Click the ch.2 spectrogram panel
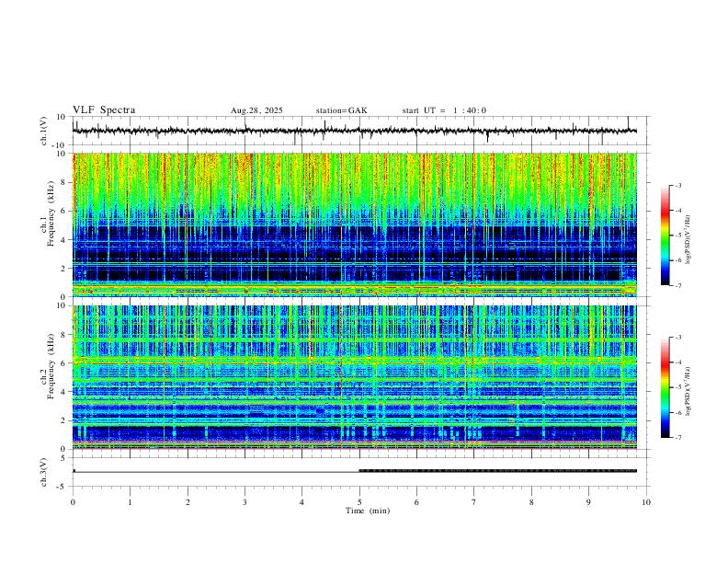728x563 pixels. tap(355, 377)
